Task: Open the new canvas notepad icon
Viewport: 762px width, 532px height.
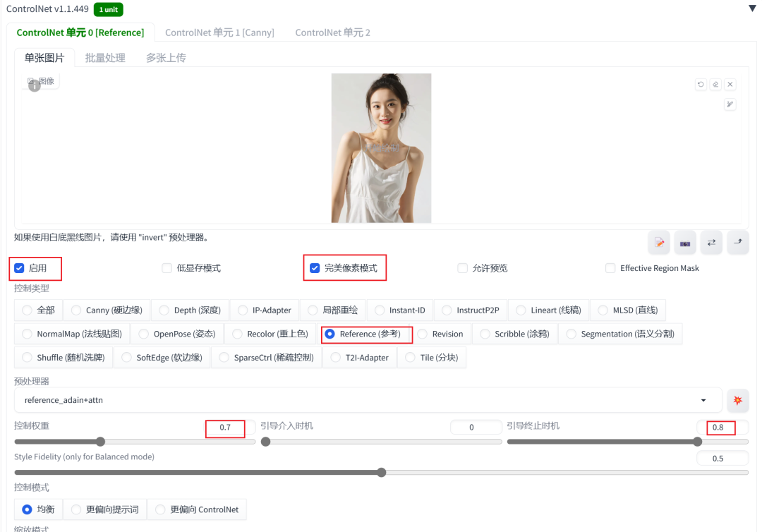Action: 659,243
